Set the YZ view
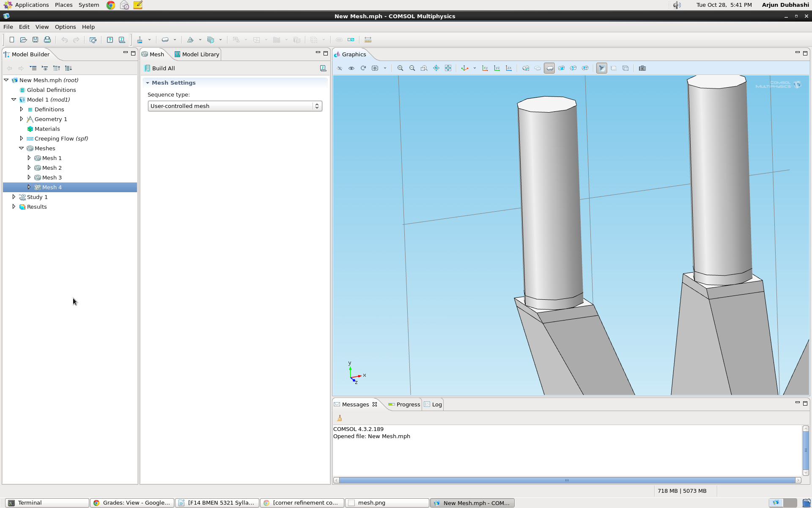The height and width of the screenshot is (508, 812). click(x=497, y=68)
